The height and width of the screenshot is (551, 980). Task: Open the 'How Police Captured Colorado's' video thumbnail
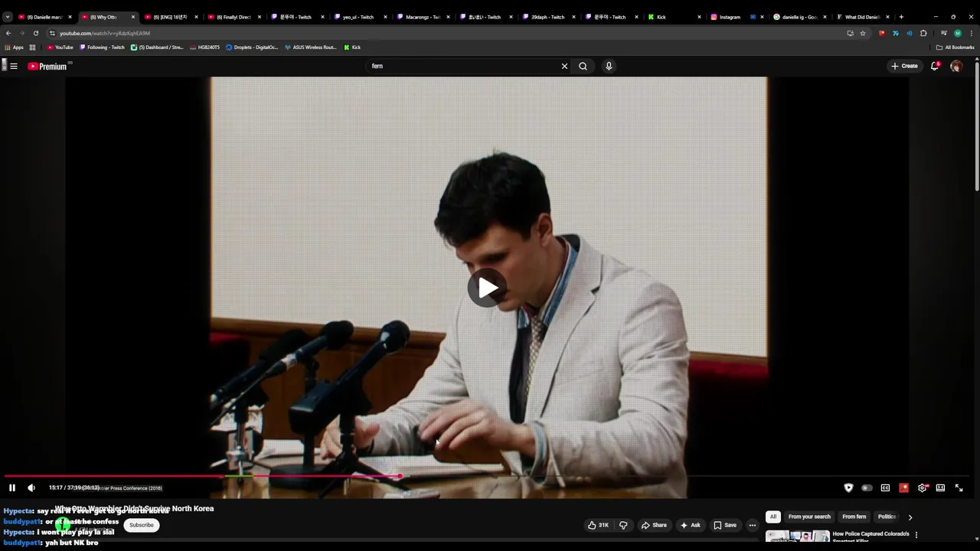(797, 536)
